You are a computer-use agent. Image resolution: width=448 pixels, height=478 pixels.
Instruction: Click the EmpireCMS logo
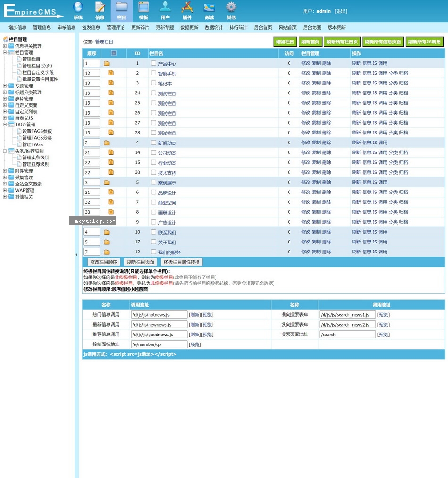(33, 11)
